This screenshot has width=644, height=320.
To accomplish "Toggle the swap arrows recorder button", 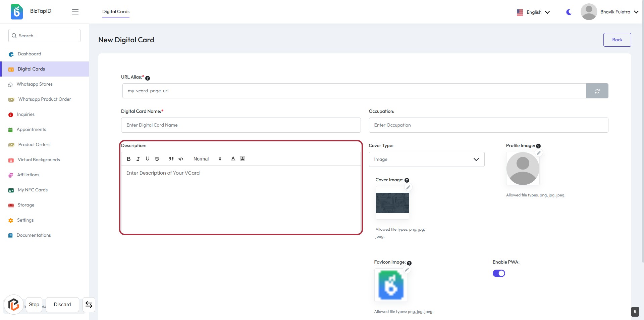I will click(89, 305).
